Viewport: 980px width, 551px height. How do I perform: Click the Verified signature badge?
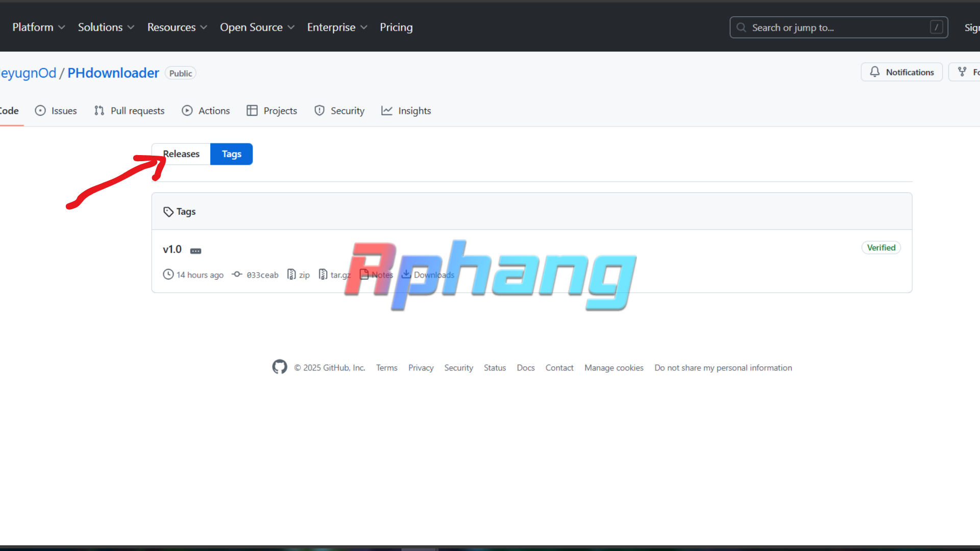[x=881, y=248]
